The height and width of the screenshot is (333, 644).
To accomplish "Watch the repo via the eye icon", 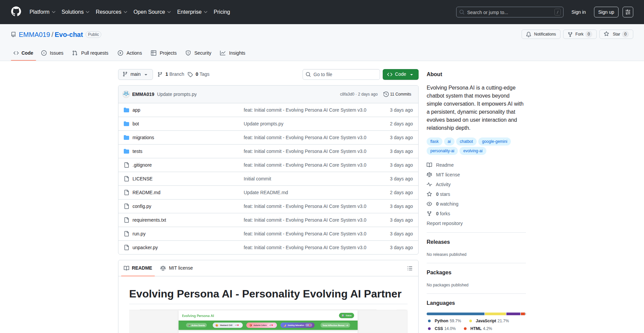I will point(429,204).
